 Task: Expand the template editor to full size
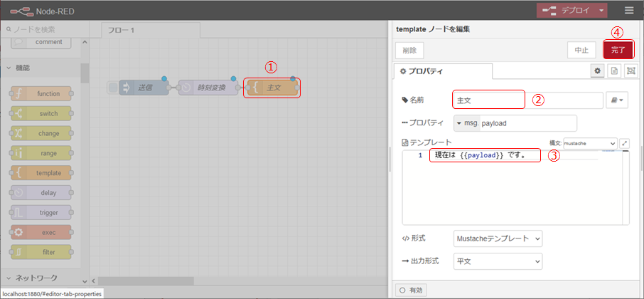point(625,143)
